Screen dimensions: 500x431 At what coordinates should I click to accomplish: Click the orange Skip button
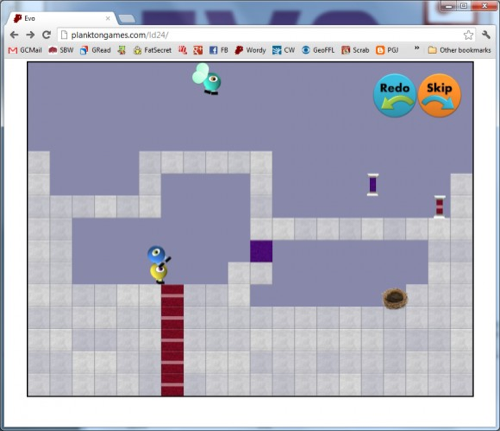coord(439,95)
